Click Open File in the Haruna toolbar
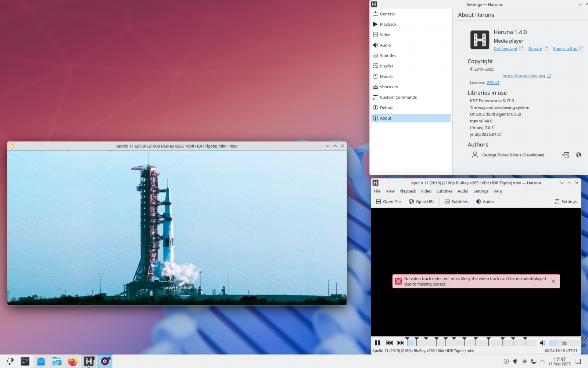Viewport: 588px width, 368px height. coord(388,202)
